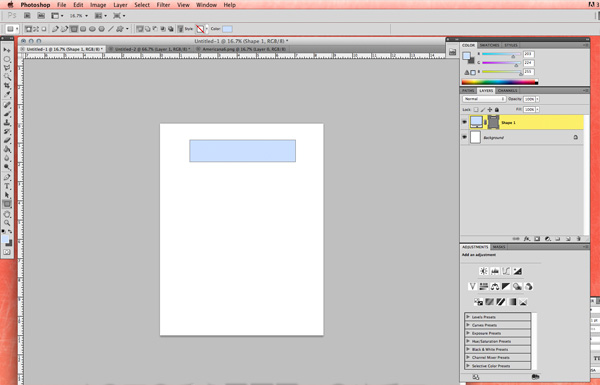
Task: Add a Levels adjustment
Action: coord(495,271)
